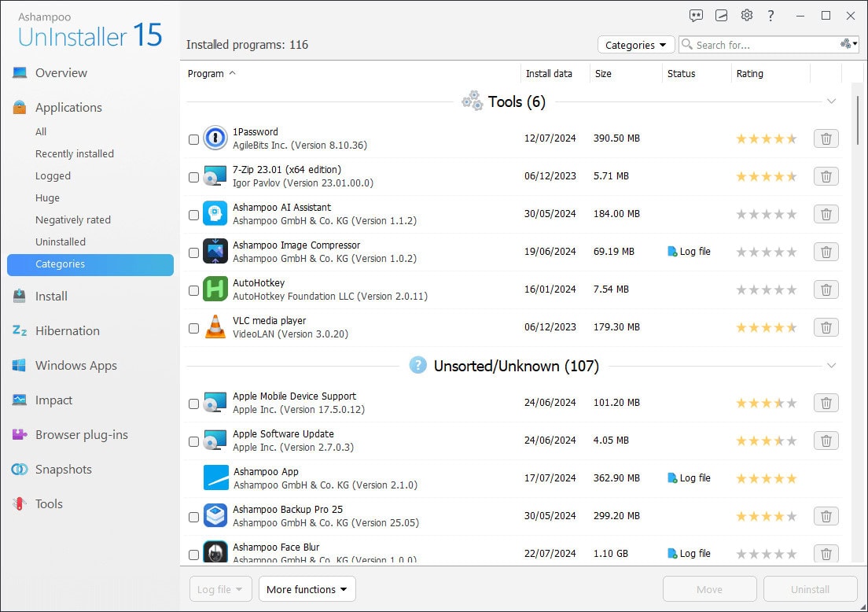Viewport: 868px width, 612px height.
Task: Click Log file icon for Image Compressor
Action: point(672,252)
